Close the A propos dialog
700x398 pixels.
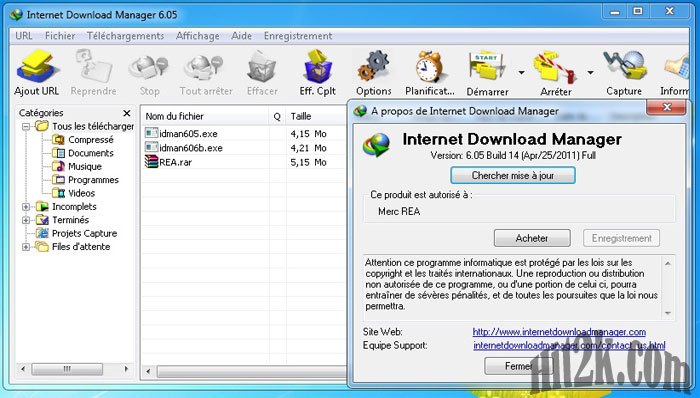tap(667, 107)
